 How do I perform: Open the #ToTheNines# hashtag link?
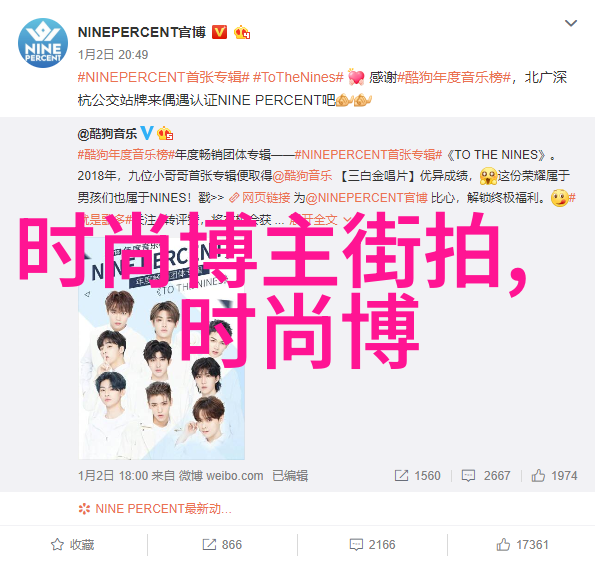pos(298,77)
